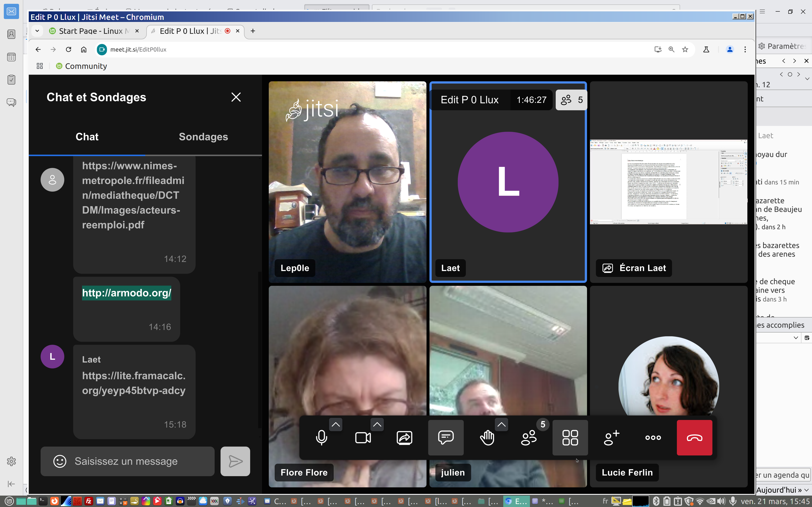The width and height of the screenshot is (812, 507).
Task: Close chat using toolbar chat icon
Action: click(x=446, y=437)
